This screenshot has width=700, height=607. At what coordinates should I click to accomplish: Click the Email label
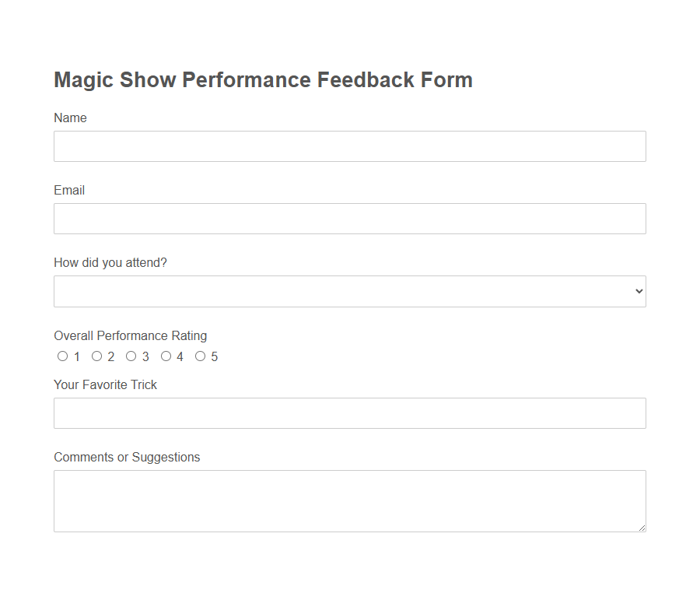click(68, 190)
